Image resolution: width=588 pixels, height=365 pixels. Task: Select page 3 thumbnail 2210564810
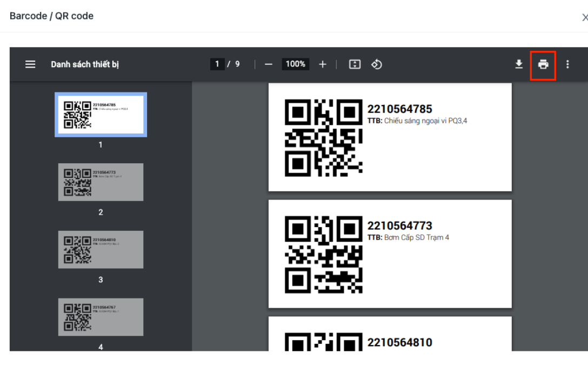[x=101, y=249]
